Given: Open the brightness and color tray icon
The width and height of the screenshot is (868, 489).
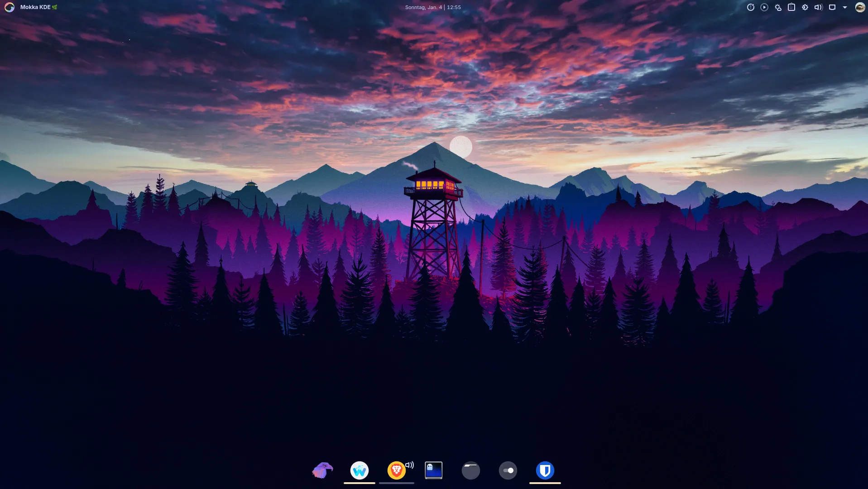Looking at the screenshot, I should click(x=805, y=7).
